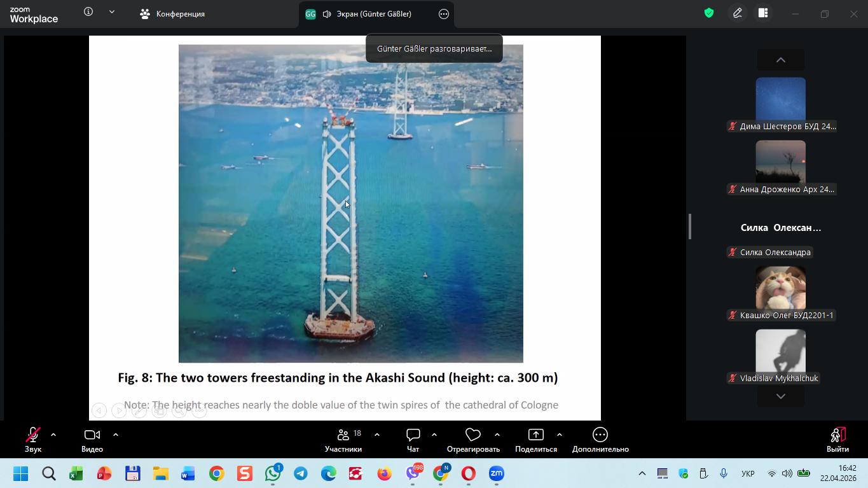Image resolution: width=868 pixels, height=488 pixels.
Task: Expand video options arrow beside Видео
Action: [116, 435]
